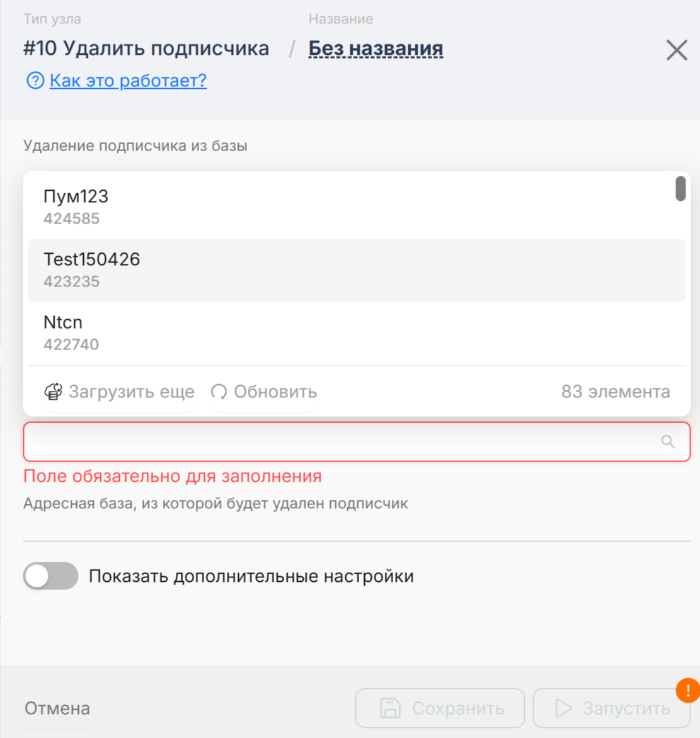Click the dropdown list scrollbar
The image size is (700, 738).
click(x=680, y=189)
